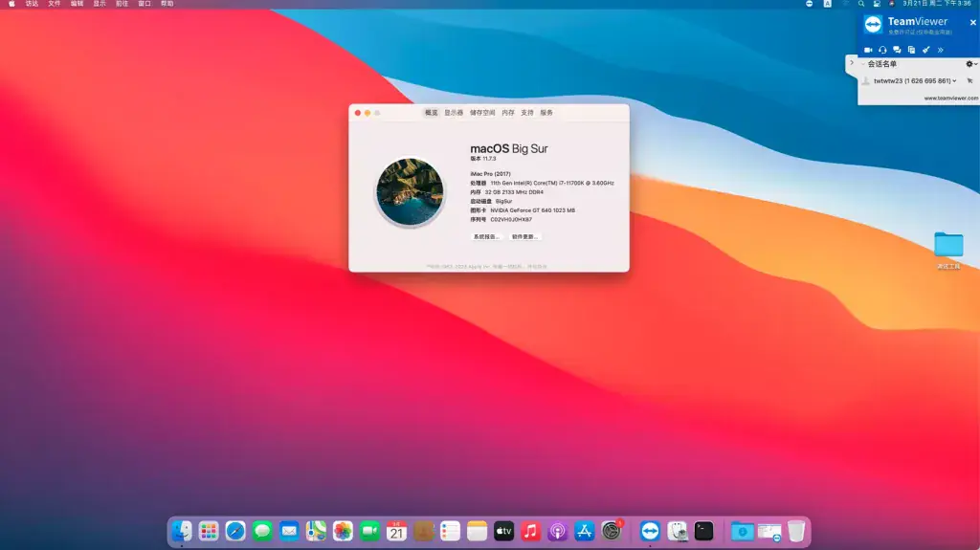Viewport: 980px width, 550px height.
Task: Open the App Store from the Dock
Action: (585, 531)
